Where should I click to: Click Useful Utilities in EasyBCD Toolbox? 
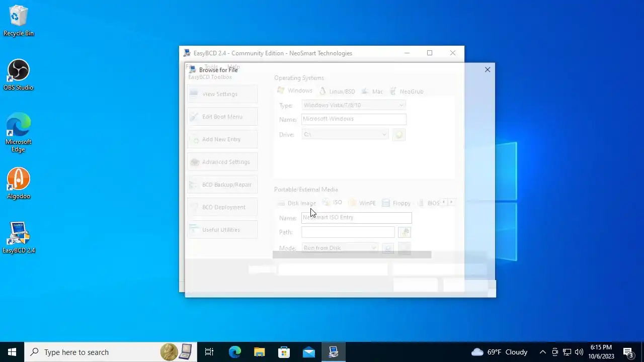(x=222, y=230)
